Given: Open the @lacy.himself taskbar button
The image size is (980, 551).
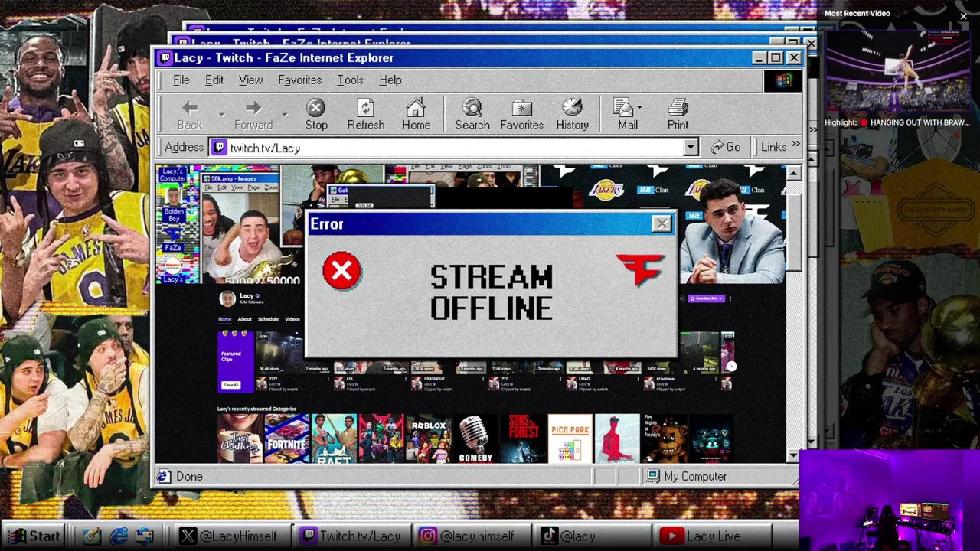Looking at the screenshot, I should coord(474,536).
